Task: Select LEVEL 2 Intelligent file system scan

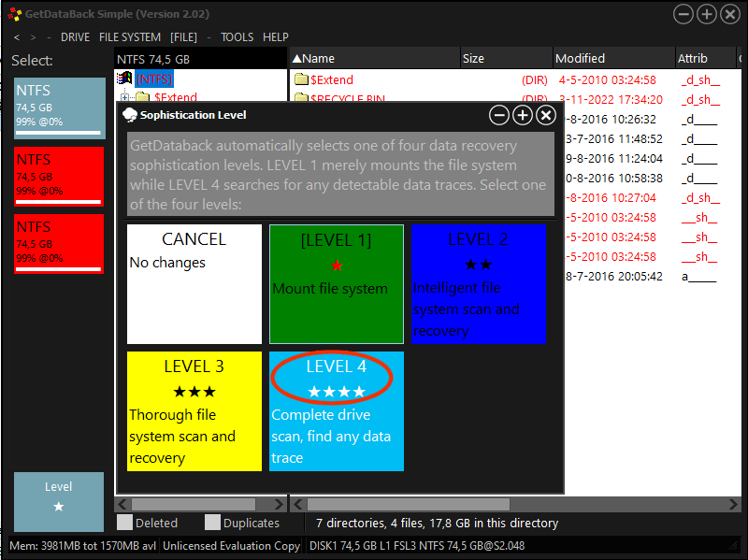Action: 479,284
